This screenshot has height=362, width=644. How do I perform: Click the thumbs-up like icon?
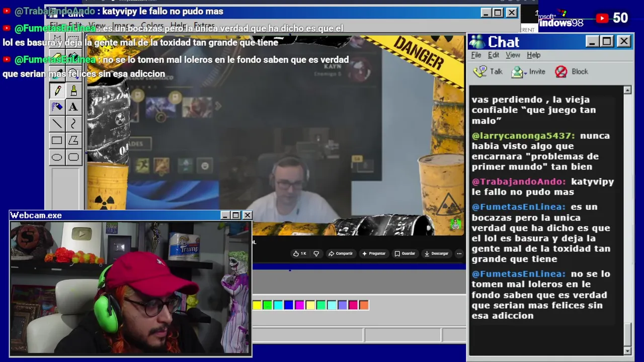point(296,253)
